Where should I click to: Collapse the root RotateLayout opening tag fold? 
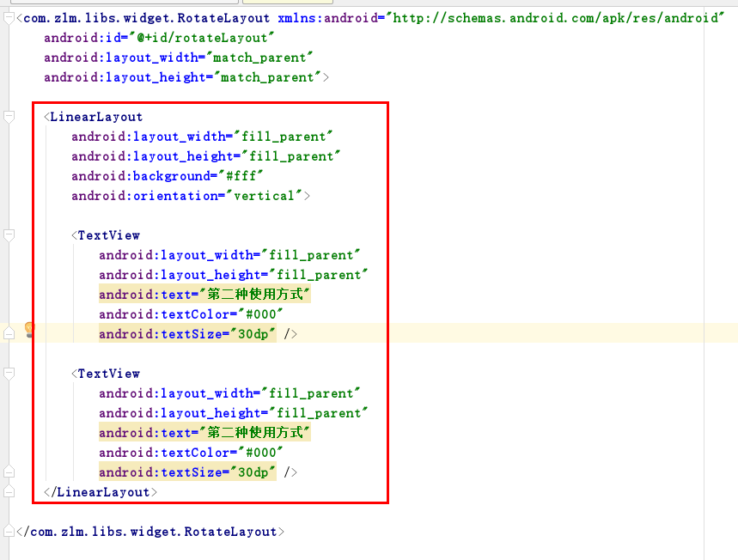[x=9, y=18]
